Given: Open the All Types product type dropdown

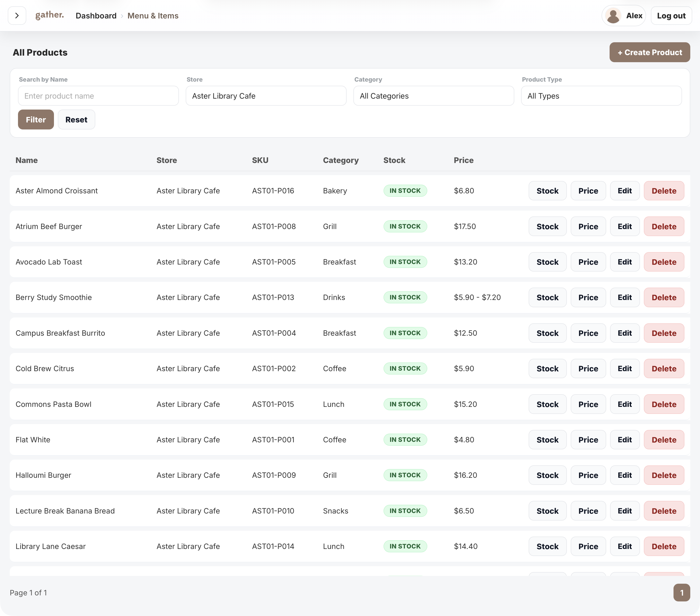Looking at the screenshot, I should (x=601, y=96).
